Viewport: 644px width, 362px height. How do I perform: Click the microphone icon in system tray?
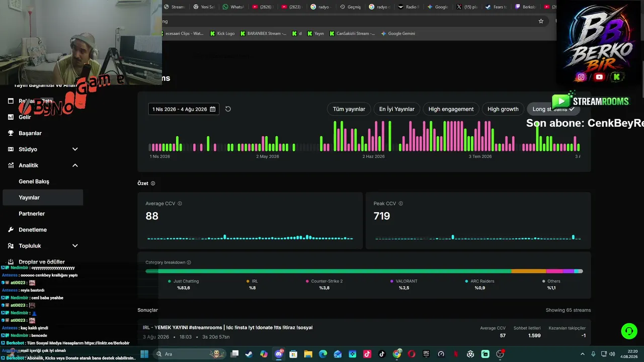(x=593, y=354)
